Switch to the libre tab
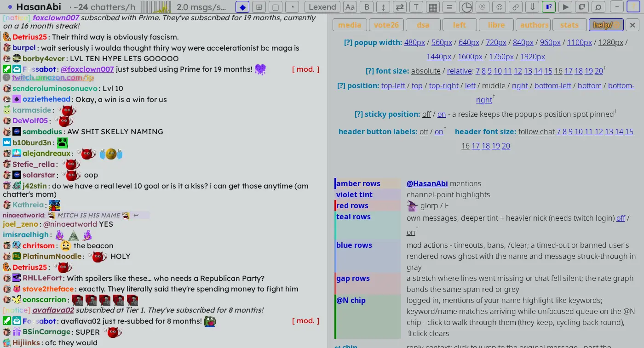This screenshot has height=348, width=644. point(496,25)
